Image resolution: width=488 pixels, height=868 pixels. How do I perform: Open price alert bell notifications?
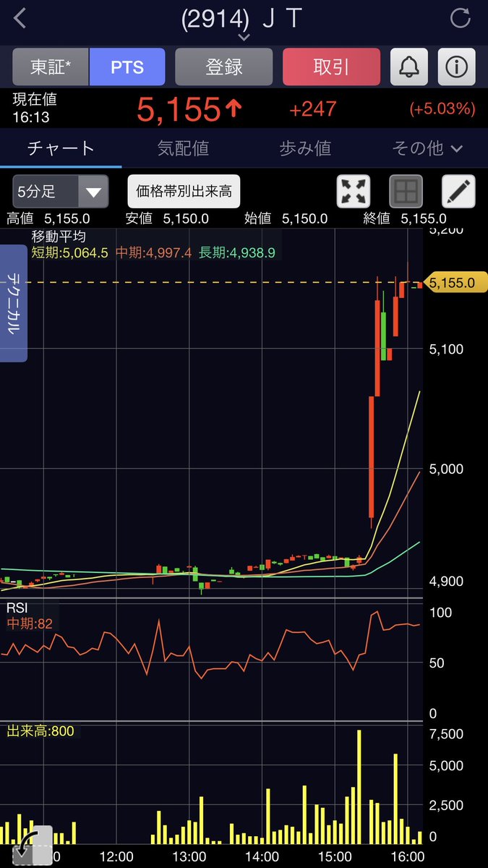409,67
